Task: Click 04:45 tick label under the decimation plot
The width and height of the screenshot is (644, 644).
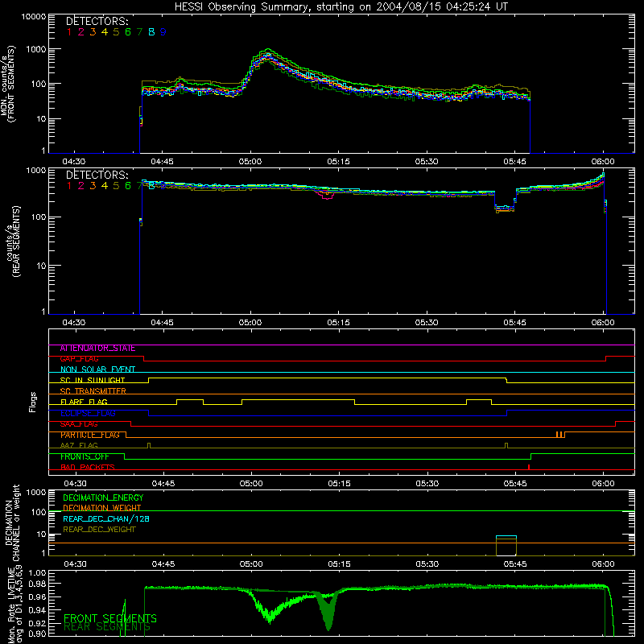Action: coord(163,564)
